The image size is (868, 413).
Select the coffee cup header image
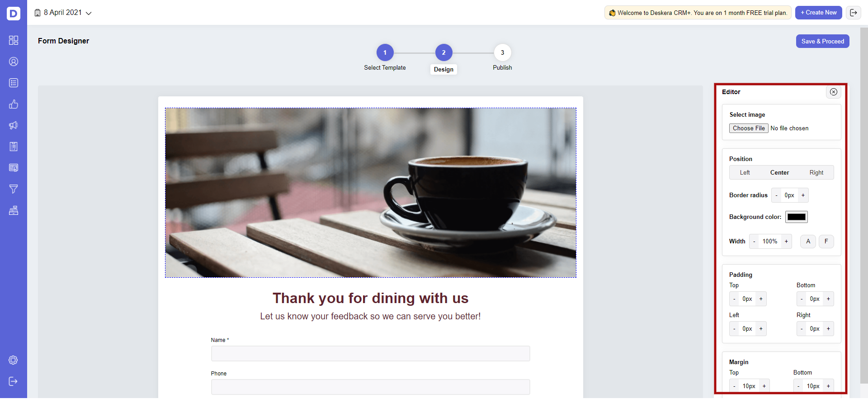pos(371,193)
